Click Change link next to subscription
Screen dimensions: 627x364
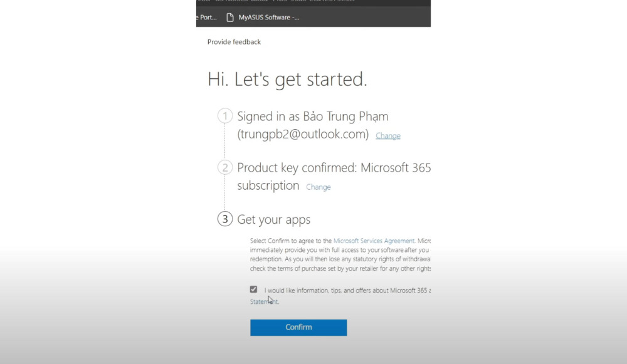[x=318, y=187]
